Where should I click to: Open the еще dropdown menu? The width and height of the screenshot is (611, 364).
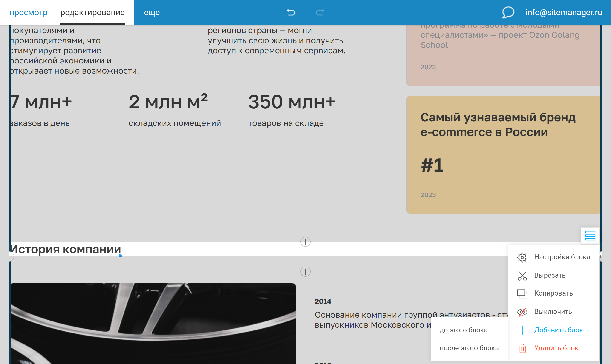(x=152, y=12)
